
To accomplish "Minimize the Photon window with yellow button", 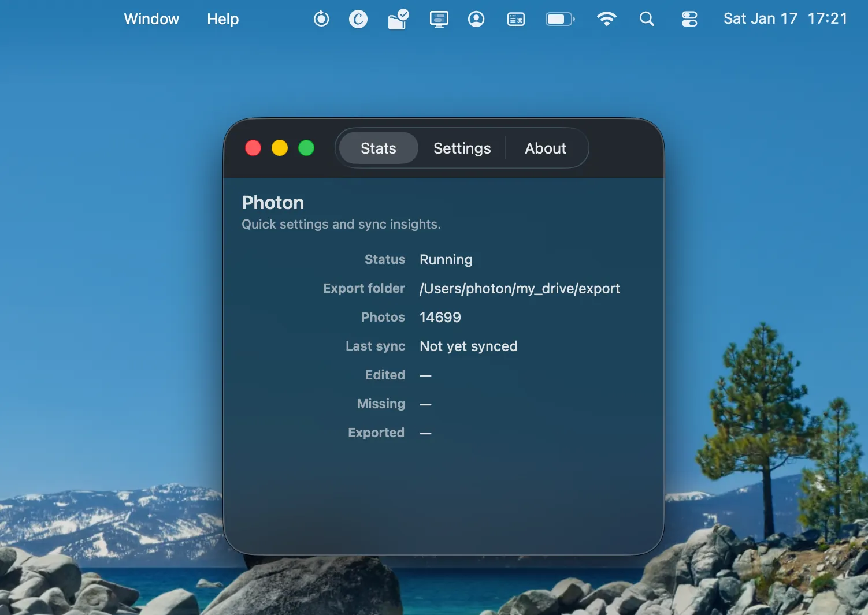I will coord(280,148).
